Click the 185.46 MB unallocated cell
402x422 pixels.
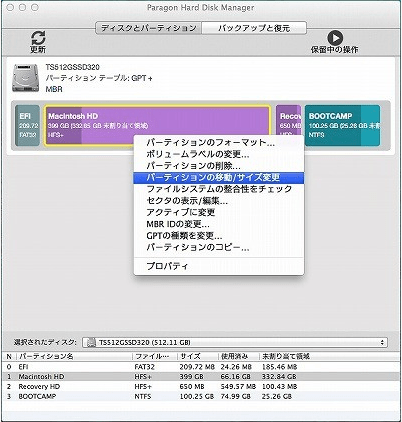coord(279,367)
